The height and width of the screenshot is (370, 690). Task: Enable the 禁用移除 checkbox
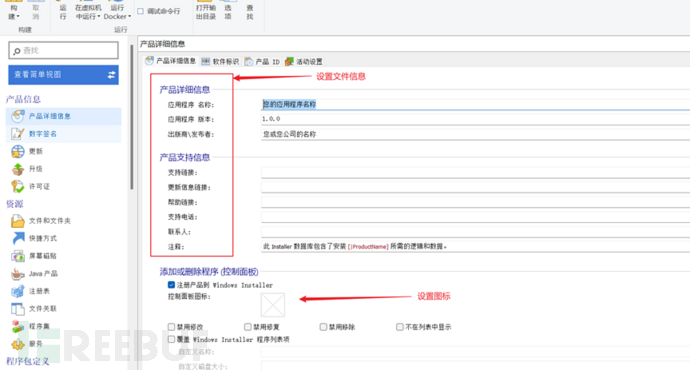[323, 327]
